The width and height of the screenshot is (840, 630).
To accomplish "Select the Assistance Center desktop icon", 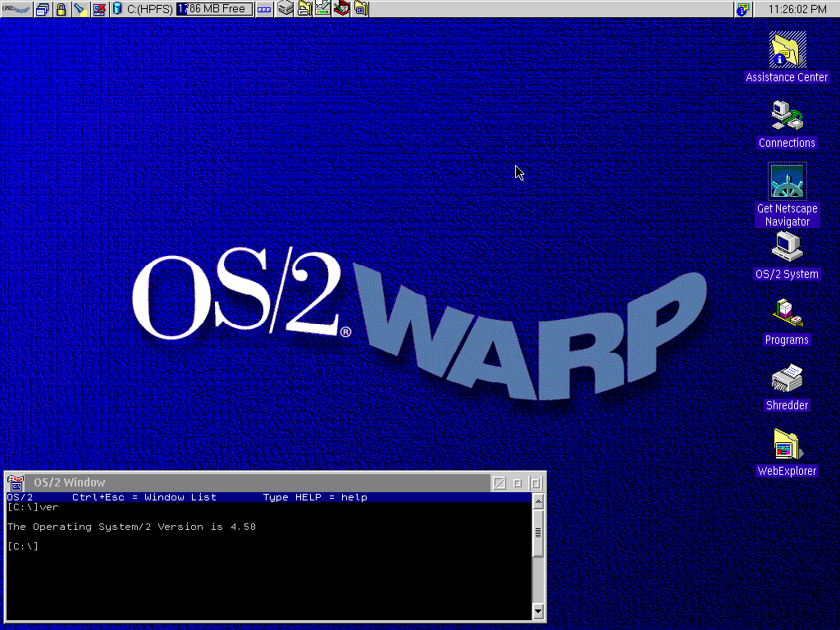I will pyautogui.click(x=787, y=50).
